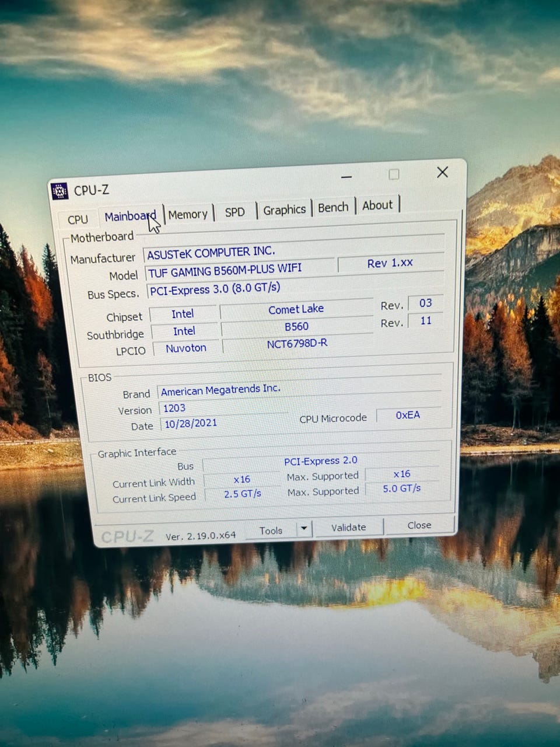The height and width of the screenshot is (747, 560).
Task: Open the Graphics tab
Action: click(x=284, y=210)
